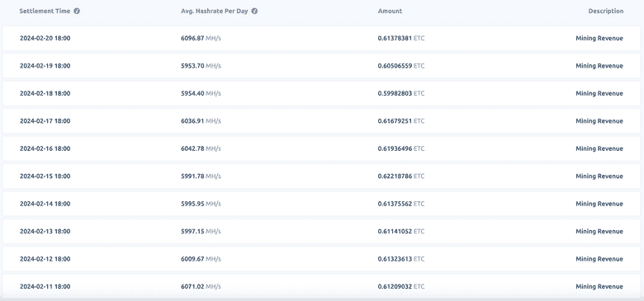Click the 5995.95 MH/s hashrate value
Viewport: 644px width, 301px height.
(x=201, y=204)
